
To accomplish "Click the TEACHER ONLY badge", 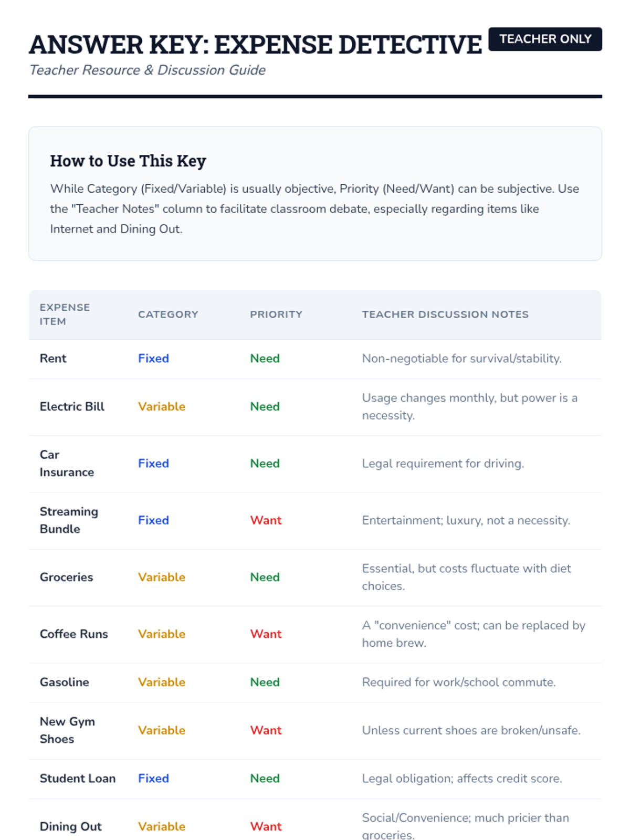I will tap(545, 39).
